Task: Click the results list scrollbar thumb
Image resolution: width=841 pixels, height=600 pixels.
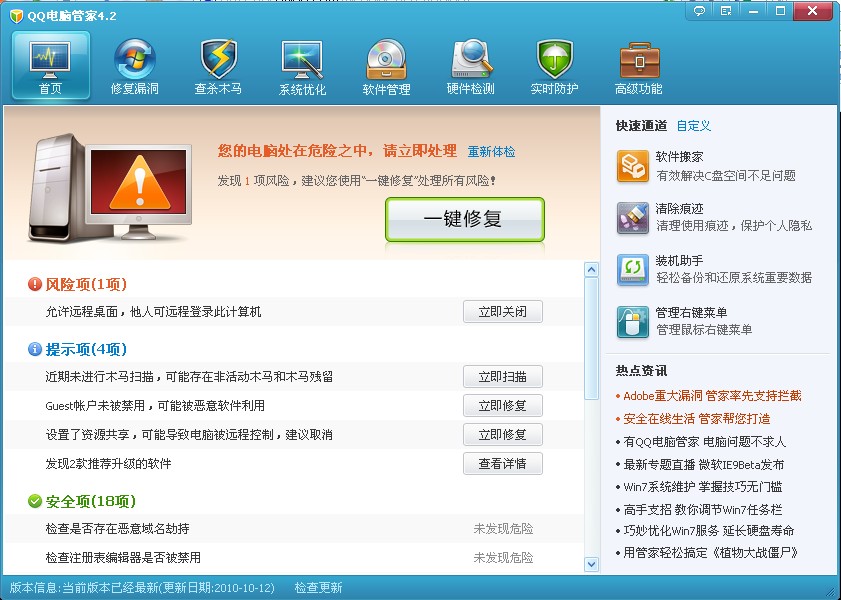Action: point(591,338)
